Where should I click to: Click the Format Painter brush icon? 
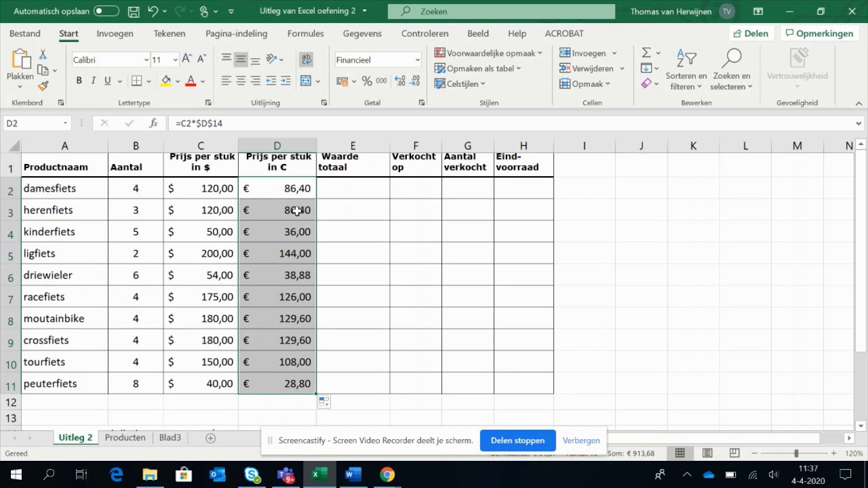[43, 86]
